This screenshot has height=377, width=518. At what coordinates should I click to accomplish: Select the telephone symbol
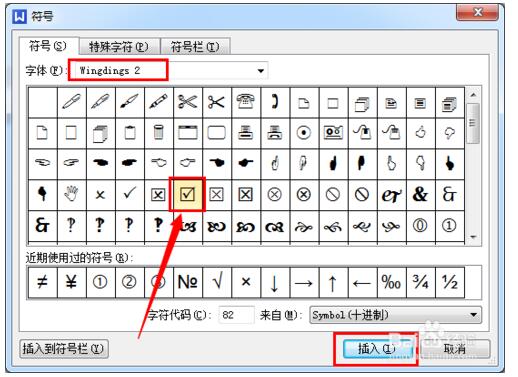(246, 102)
